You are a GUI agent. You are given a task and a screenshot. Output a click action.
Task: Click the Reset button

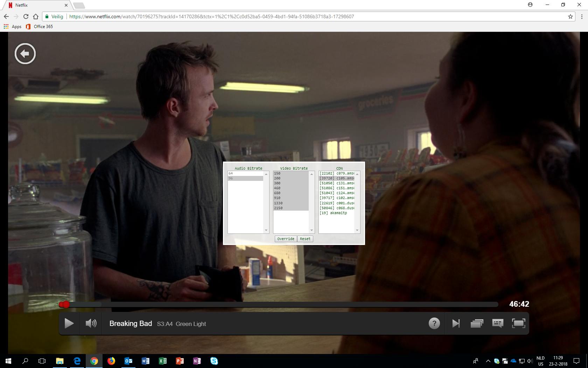(x=305, y=239)
